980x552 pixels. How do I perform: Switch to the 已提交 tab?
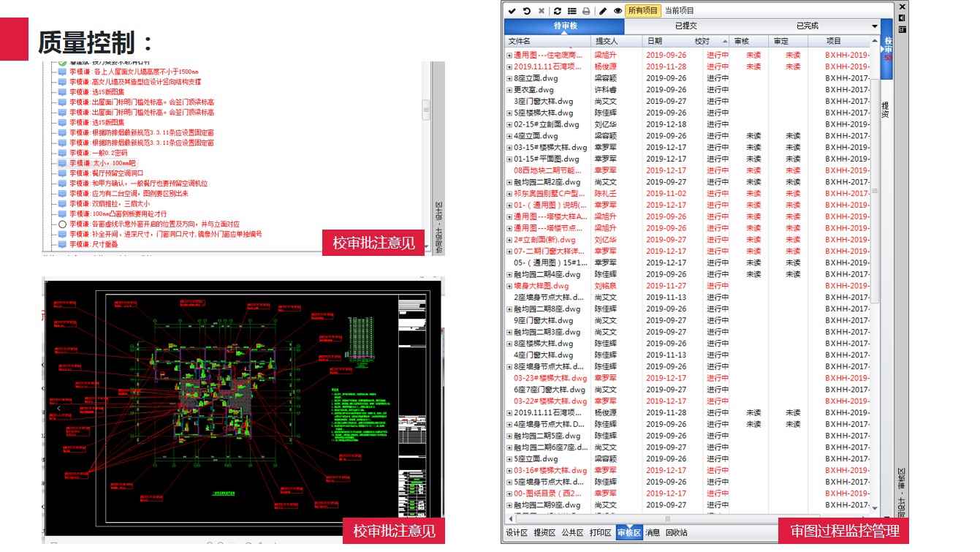(685, 26)
